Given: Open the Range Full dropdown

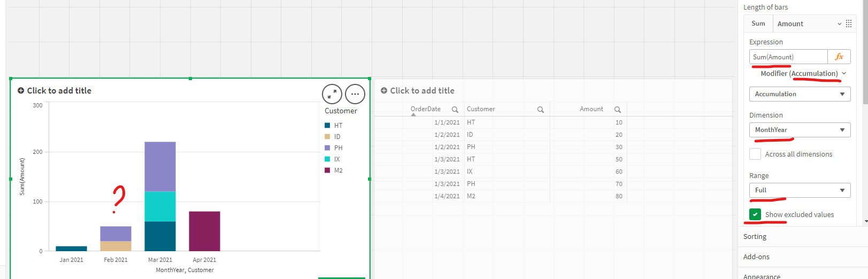Looking at the screenshot, I should pos(800,190).
